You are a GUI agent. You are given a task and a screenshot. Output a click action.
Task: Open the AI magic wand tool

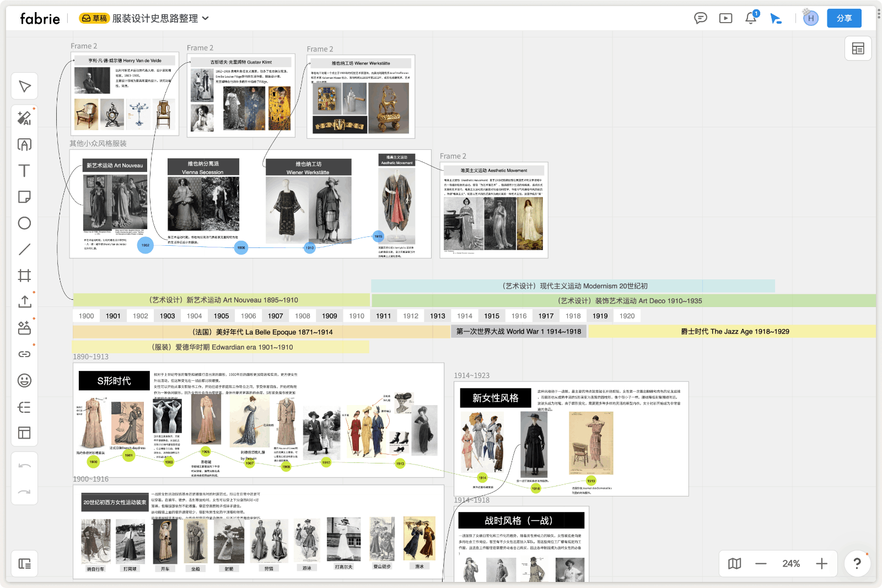[24, 117]
